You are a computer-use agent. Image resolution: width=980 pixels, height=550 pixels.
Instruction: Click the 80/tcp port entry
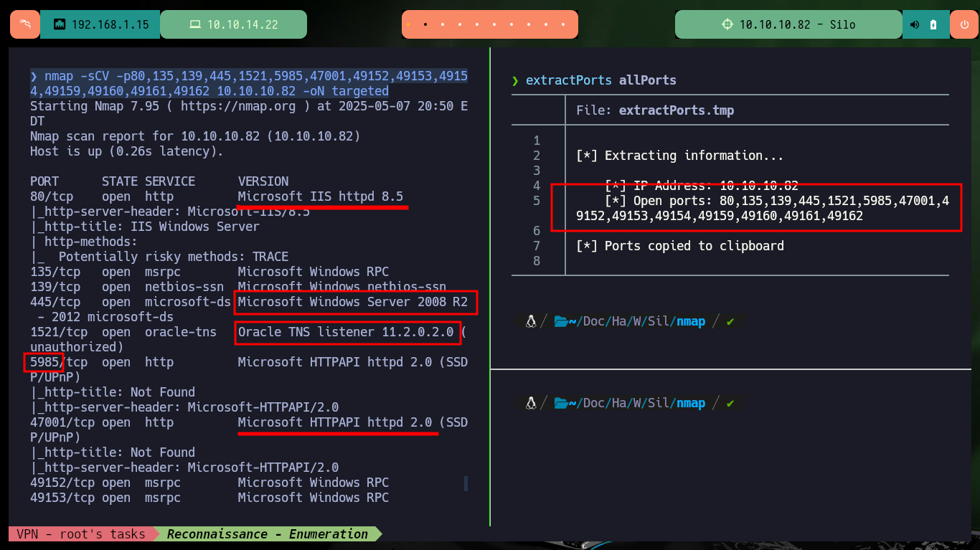pyautogui.click(x=52, y=196)
